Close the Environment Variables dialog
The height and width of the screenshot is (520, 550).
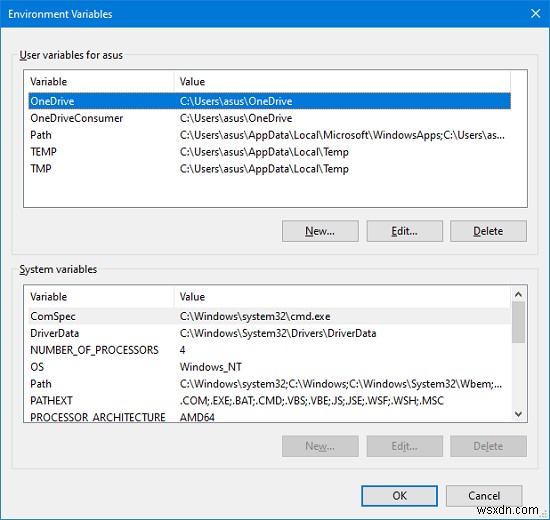coord(535,14)
